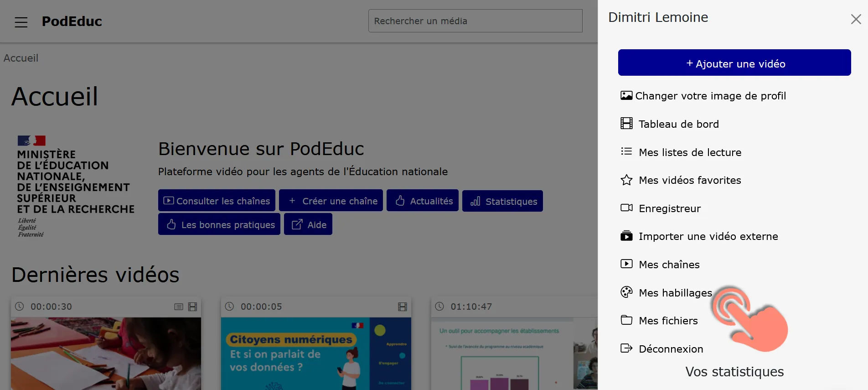The width and height of the screenshot is (868, 390).
Task: Click the palette icon for Mes habillages
Action: point(626,292)
